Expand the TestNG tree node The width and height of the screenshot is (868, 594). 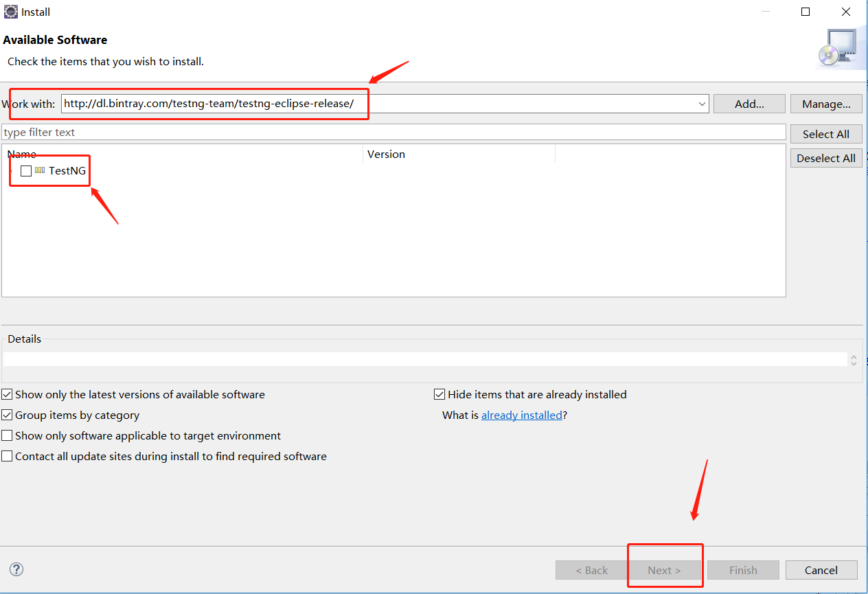point(12,171)
